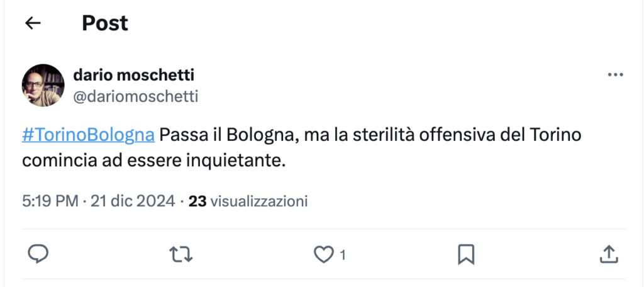
Task: Open the three-dot more options menu
Action: pos(614,76)
